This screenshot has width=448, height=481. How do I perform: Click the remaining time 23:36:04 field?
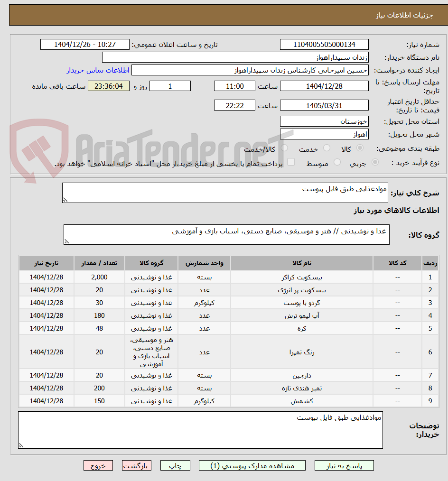pos(109,86)
